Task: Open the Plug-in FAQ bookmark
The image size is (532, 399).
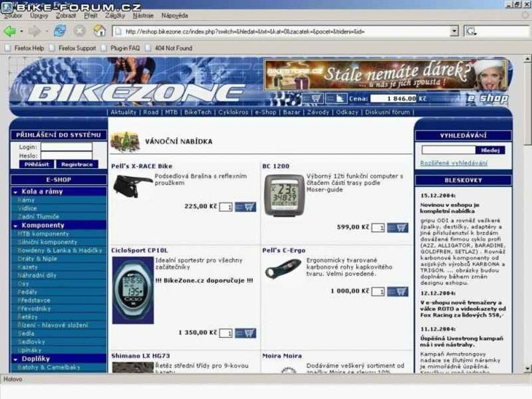Action: coord(121,48)
